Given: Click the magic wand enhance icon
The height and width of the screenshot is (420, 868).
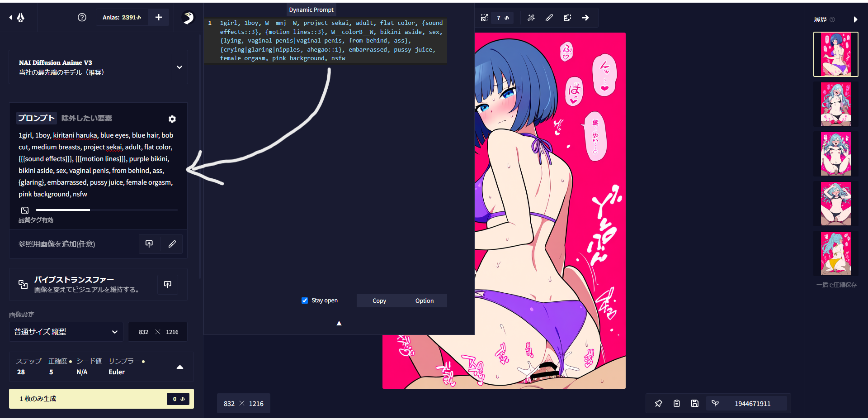Looking at the screenshot, I should pos(531,18).
